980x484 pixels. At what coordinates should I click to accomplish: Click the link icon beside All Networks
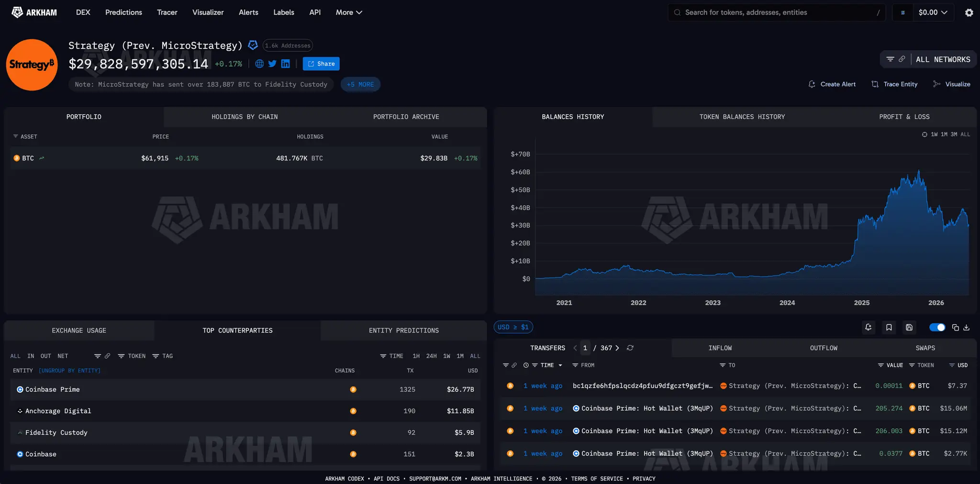pos(902,59)
